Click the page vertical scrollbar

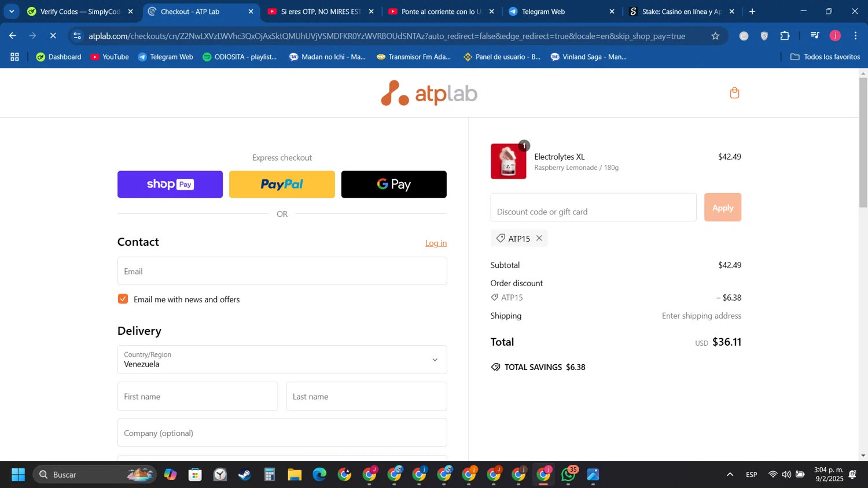(863, 142)
